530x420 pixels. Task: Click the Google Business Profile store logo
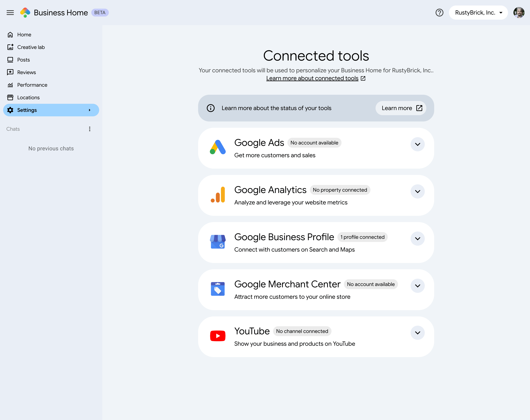pos(218,242)
